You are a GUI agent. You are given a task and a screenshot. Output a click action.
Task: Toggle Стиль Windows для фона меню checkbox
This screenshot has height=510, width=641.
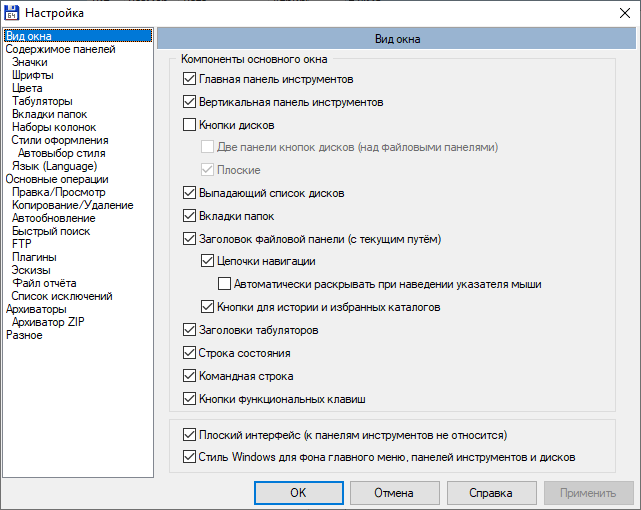(189, 456)
